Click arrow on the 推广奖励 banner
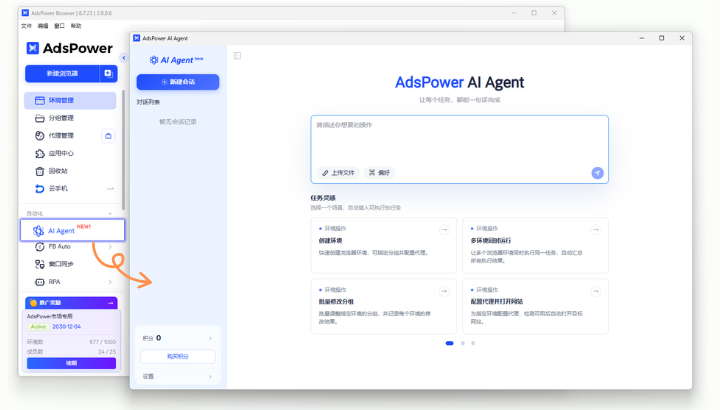This screenshot has height=410, width=720. coord(111,303)
